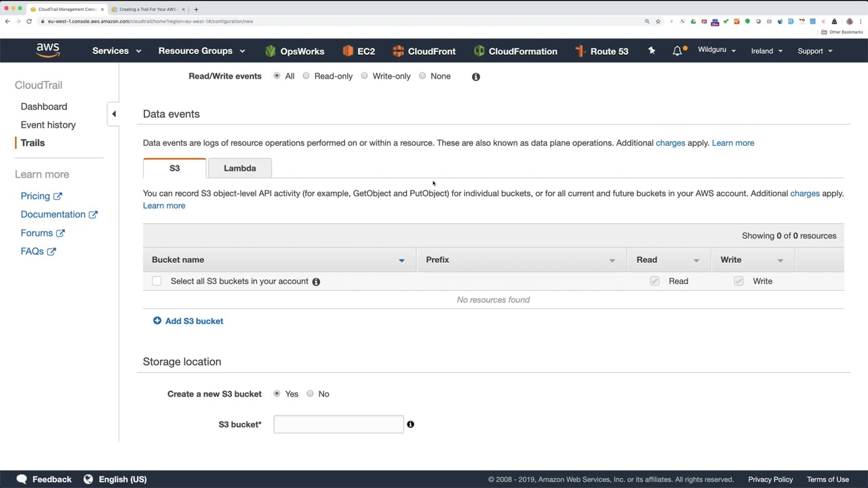868x488 pixels.
Task: Open the Forums link
Action: click(43, 233)
